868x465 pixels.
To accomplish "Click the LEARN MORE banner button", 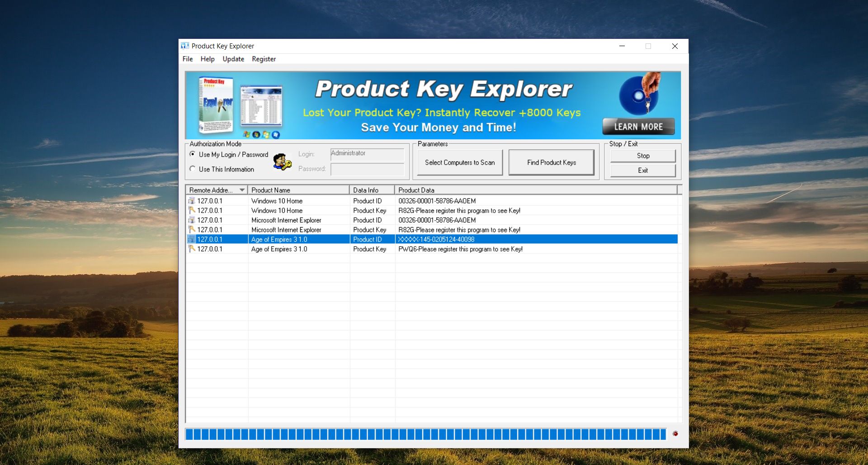I will pos(638,127).
